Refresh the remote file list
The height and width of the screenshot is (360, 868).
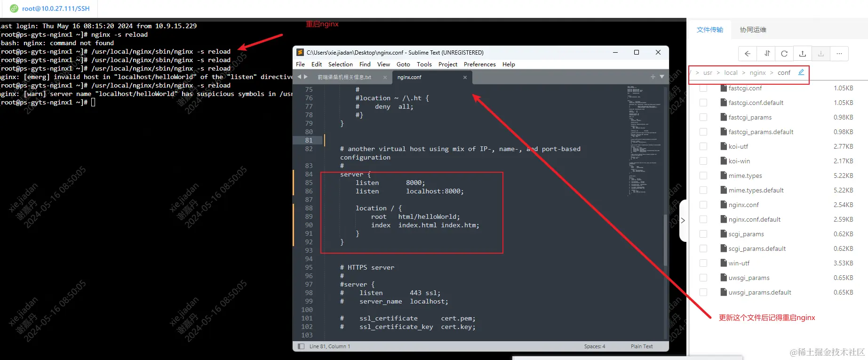(784, 54)
